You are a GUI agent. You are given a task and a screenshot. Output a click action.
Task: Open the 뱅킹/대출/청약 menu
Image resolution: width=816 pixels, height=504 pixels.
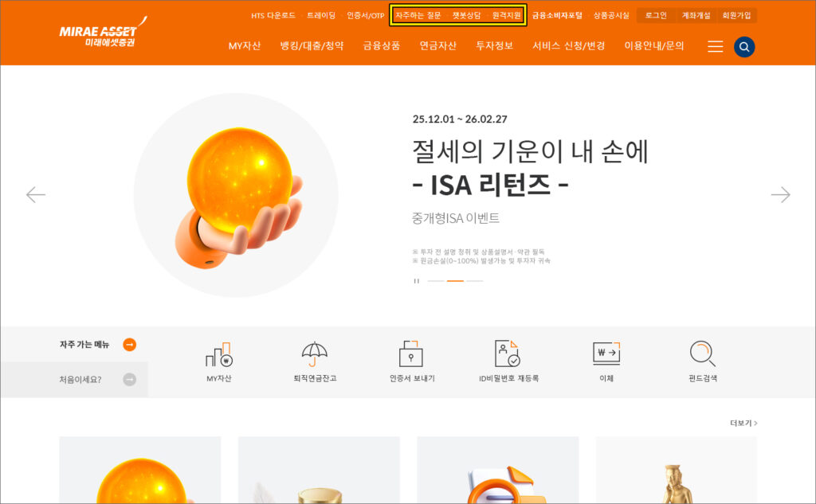pos(312,46)
